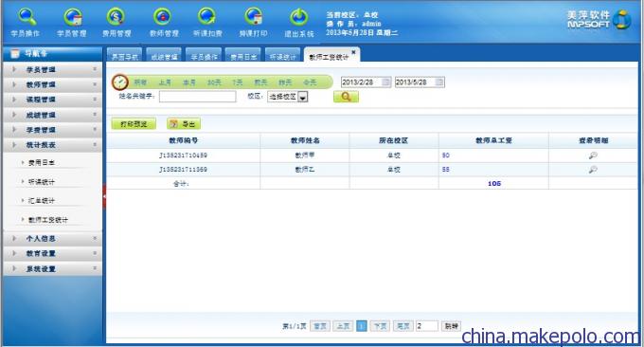Click the 打印预览 button
Screen dimensions: 644x347
pos(134,124)
